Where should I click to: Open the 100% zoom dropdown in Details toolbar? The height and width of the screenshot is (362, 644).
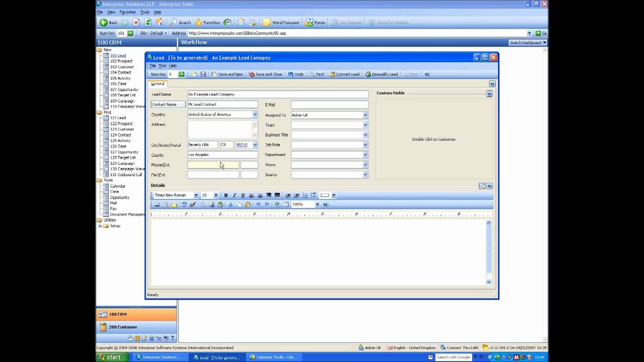coord(317,205)
